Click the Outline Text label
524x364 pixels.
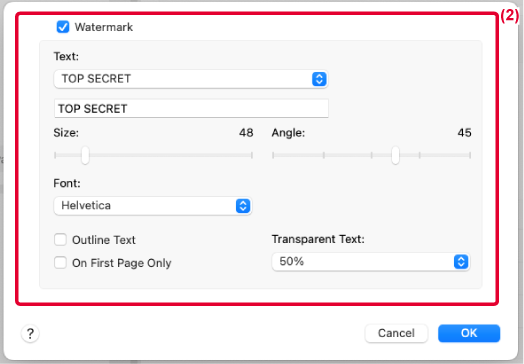[x=104, y=240]
